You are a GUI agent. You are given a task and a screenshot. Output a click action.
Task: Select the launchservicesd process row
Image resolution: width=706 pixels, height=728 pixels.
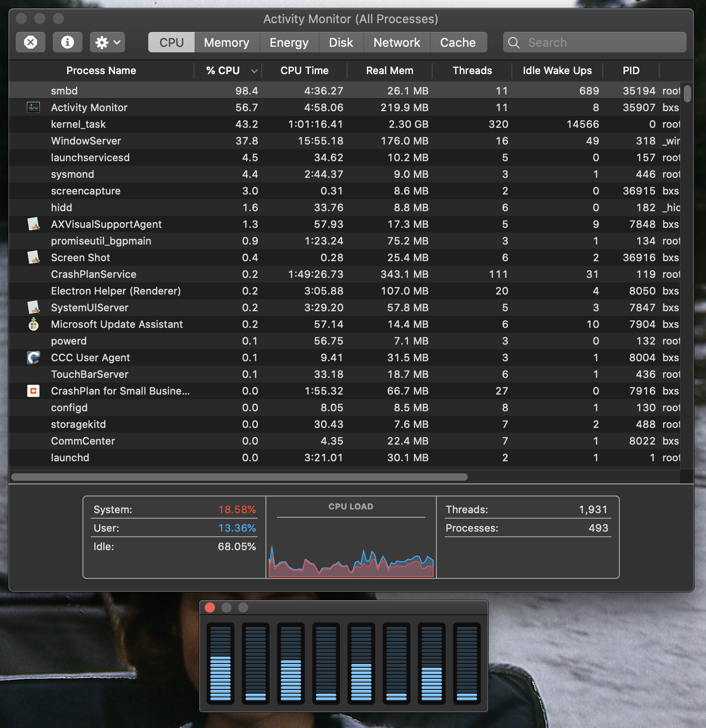click(x=345, y=157)
